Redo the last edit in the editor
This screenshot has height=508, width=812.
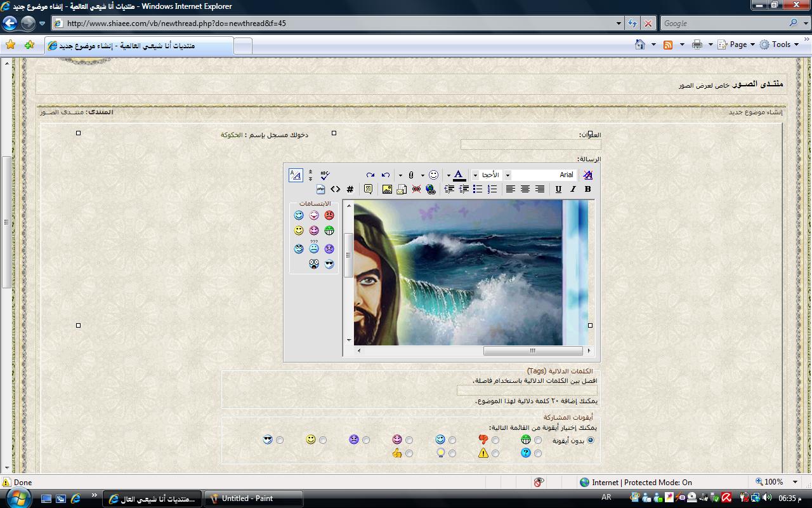click(x=370, y=175)
